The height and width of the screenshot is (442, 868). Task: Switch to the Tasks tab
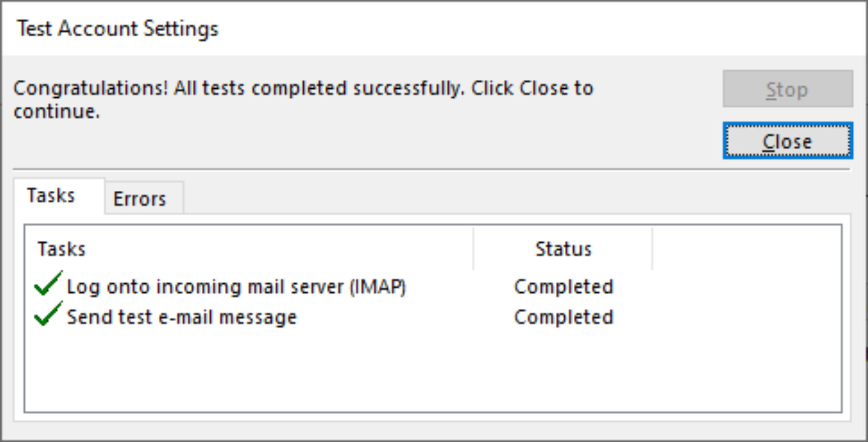51,196
